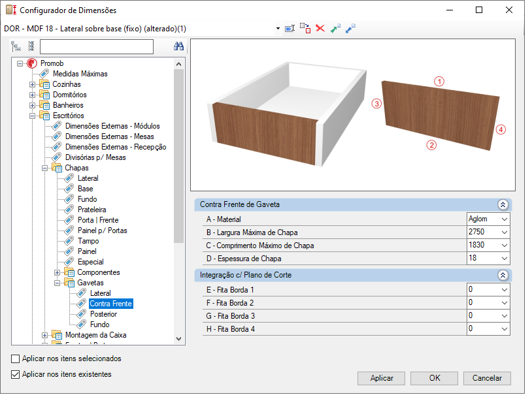The height and width of the screenshot is (399, 532).
Task: Select Contra Frente under Gavetas
Action: pyautogui.click(x=110, y=304)
